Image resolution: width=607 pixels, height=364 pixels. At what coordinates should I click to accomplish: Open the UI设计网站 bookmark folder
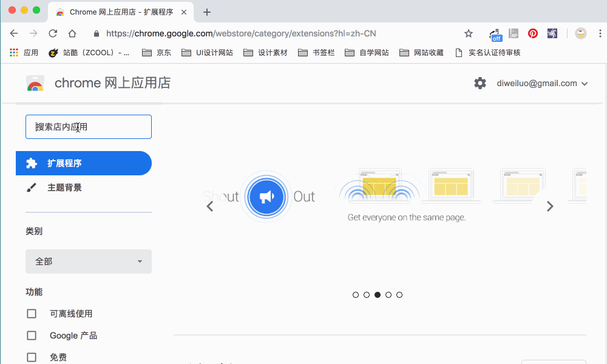point(207,53)
